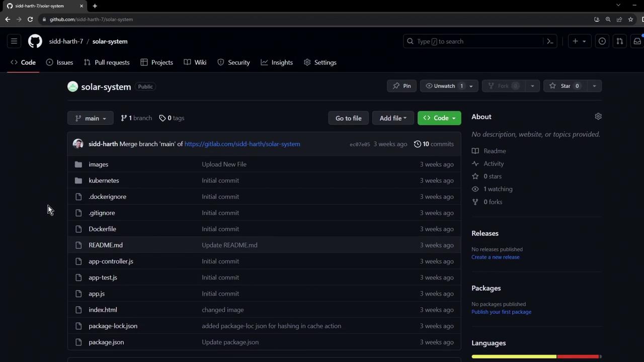
Task: Open notifications inbox icon
Action: pyautogui.click(x=637, y=41)
